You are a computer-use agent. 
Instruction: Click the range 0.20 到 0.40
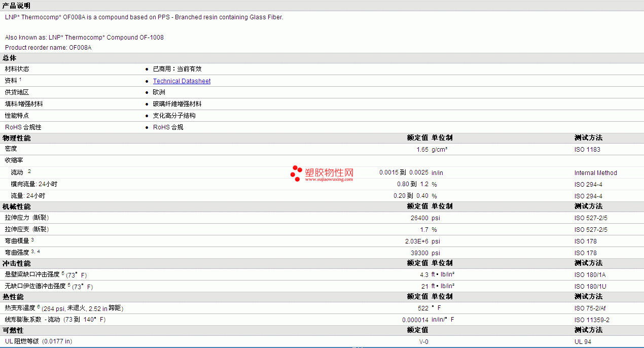[411, 196]
